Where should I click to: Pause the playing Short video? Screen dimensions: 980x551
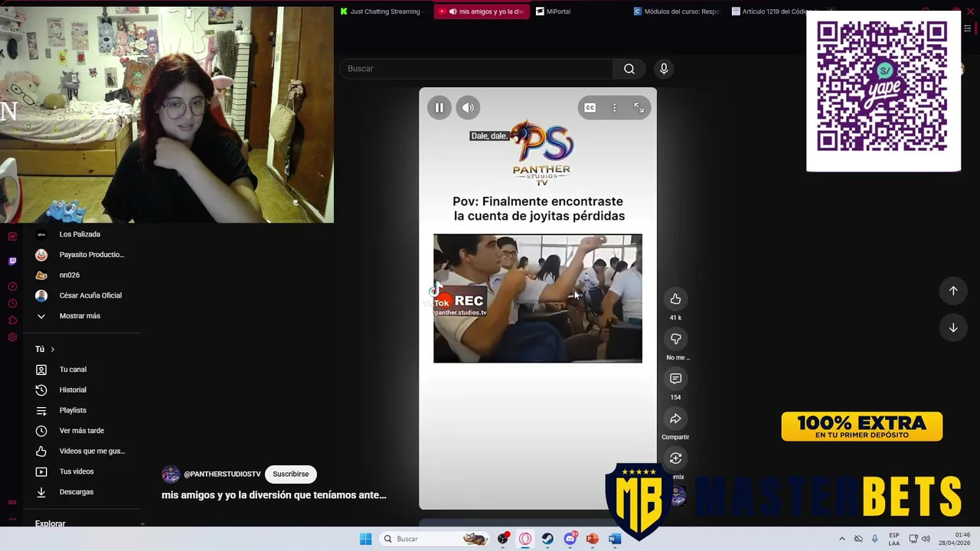(439, 108)
